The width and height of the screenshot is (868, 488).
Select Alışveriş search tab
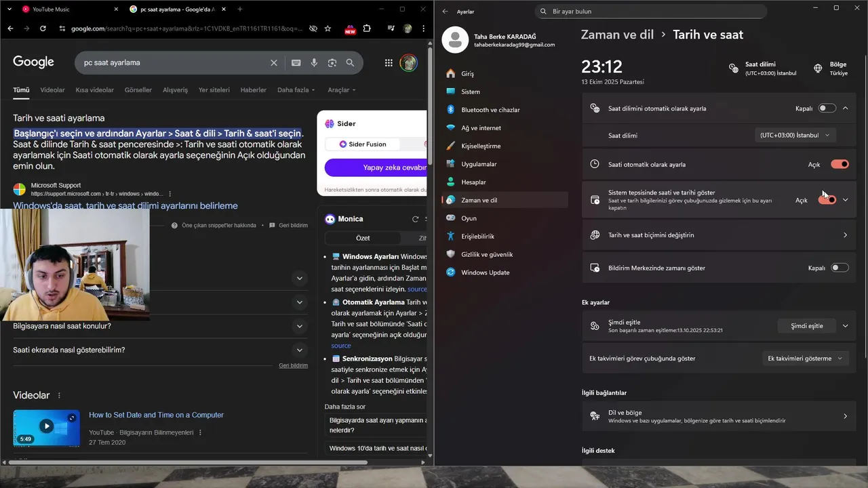tap(175, 90)
